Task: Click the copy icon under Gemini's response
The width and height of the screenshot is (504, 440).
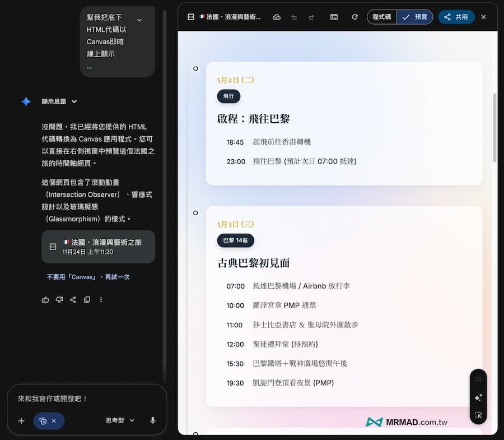Action: (87, 300)
